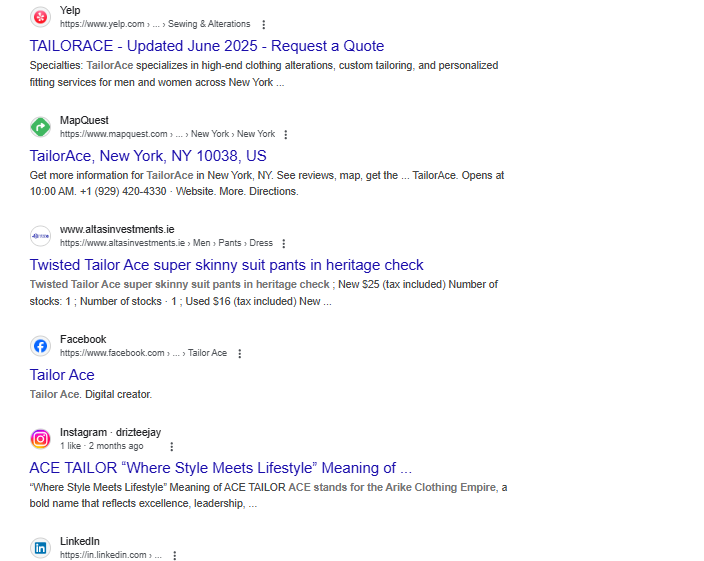Click the www.altasinvestments.ie site name
Screen dimensions: 704x561
click(117, 229)
